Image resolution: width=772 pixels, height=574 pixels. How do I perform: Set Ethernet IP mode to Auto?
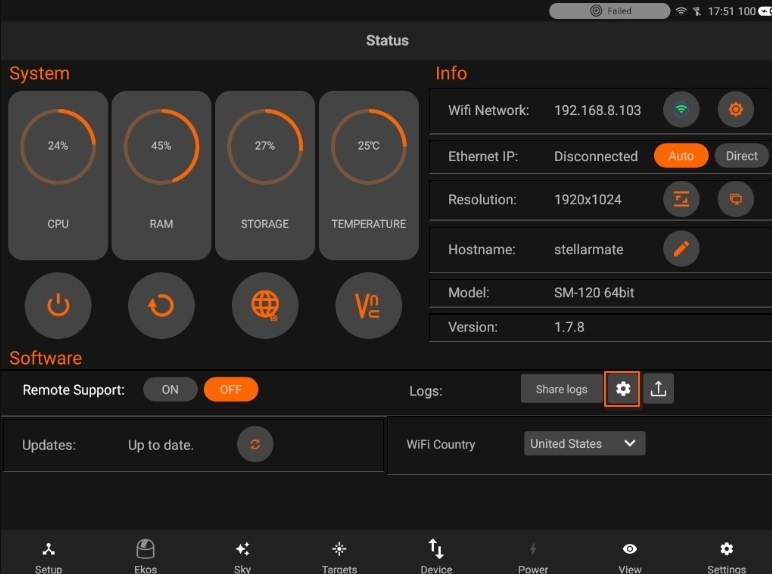click(681, 156)
